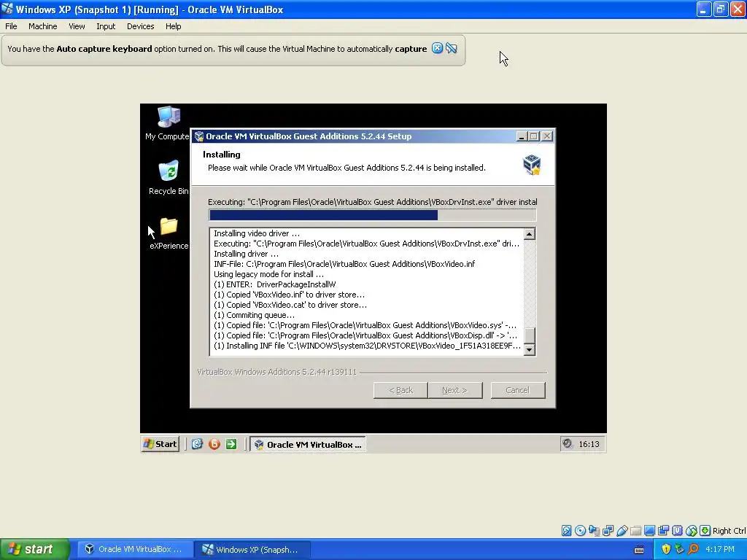This screenshot has height=560, width=747.
Task: Click guest clock showing 16:13
Action: tap(589, 444)
